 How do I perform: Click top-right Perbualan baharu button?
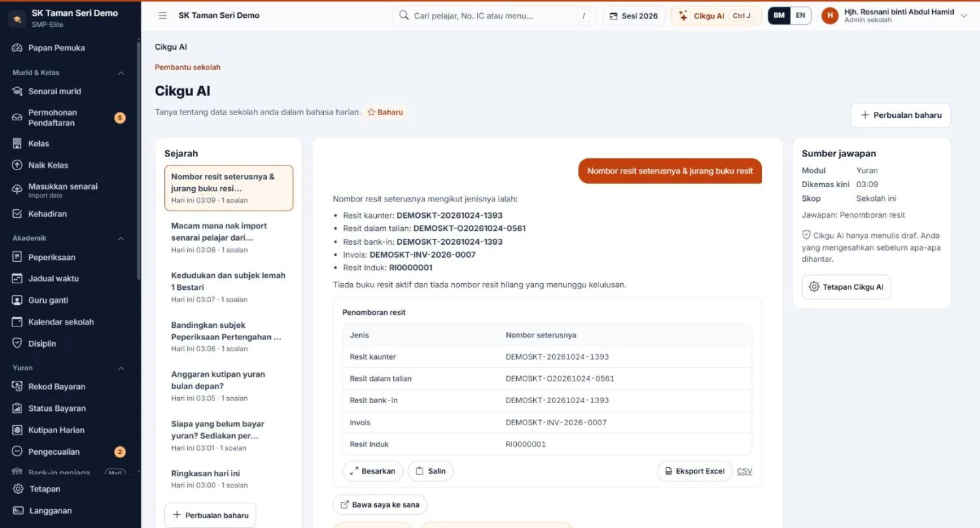(901, 115)
